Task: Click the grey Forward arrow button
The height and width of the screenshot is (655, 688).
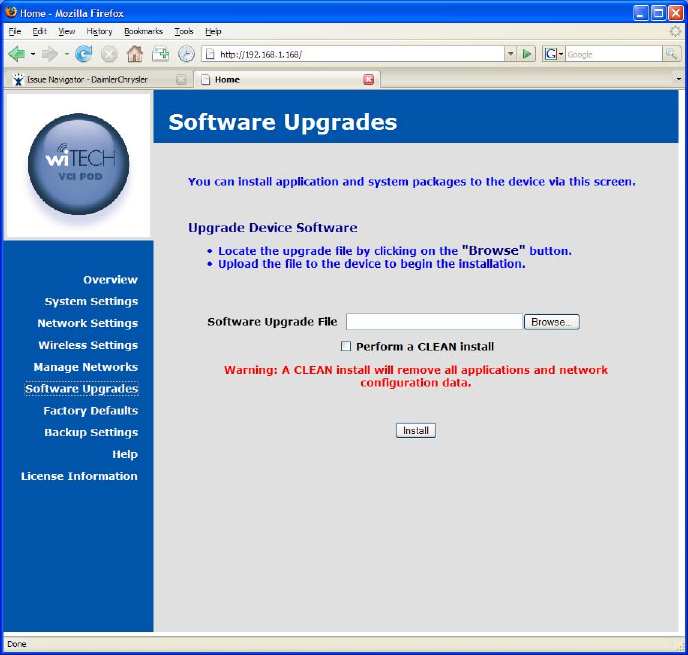Action: (50, 54)
